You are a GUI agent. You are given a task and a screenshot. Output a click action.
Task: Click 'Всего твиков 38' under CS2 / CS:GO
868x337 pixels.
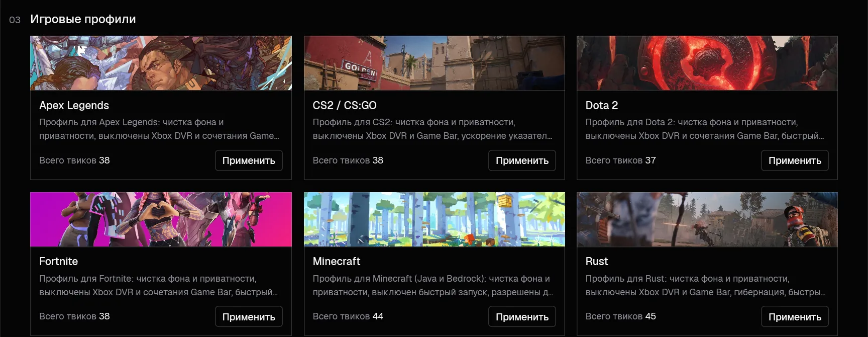[x=348, y=160]
